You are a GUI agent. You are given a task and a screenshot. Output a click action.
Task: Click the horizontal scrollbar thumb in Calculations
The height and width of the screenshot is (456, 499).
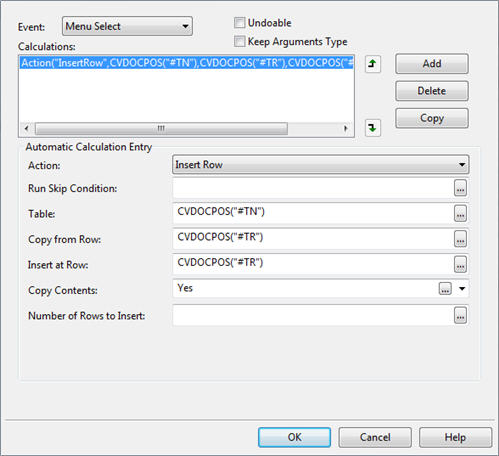(161, 128)
